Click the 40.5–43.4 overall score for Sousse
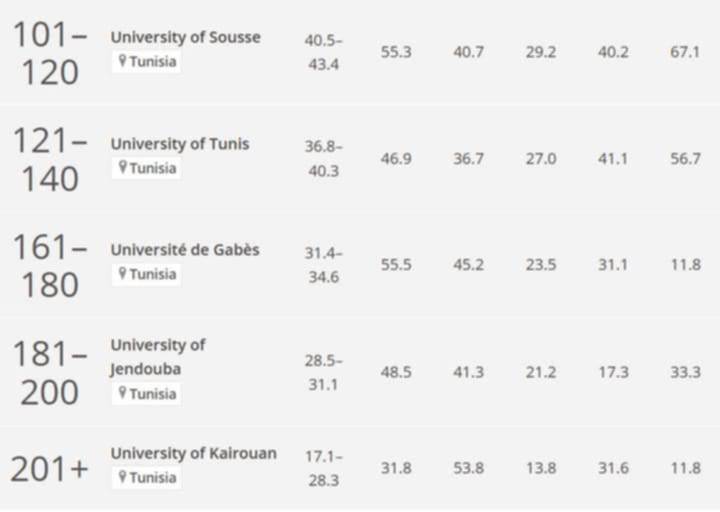Image resolution: width=720 pixels, height=512 pixels. pos(323,52)
